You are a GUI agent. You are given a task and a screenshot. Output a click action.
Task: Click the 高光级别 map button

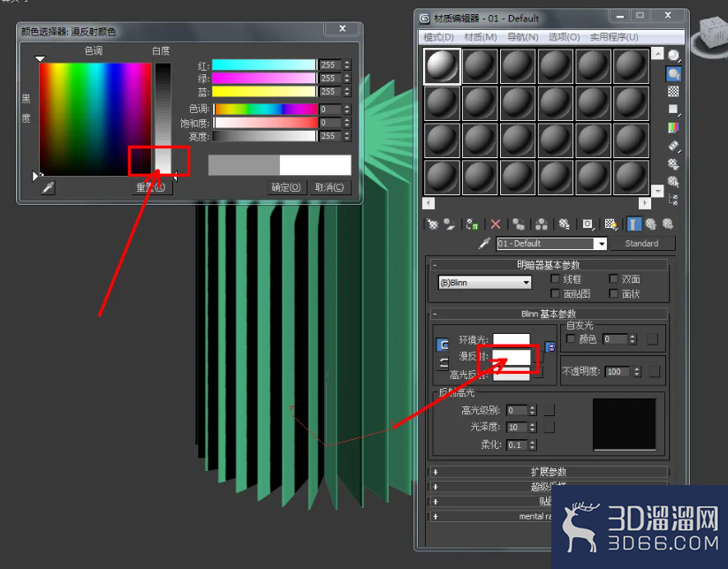(x=550, y=410)
